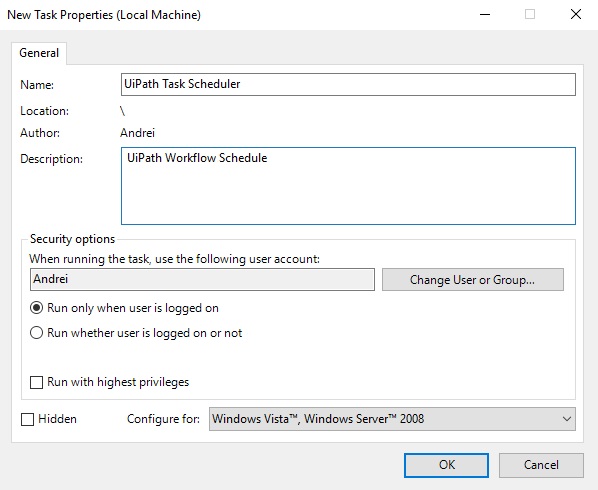The image size is (598, 490).
Task: Confirm with the OK button
Action: tap(446, 465)
